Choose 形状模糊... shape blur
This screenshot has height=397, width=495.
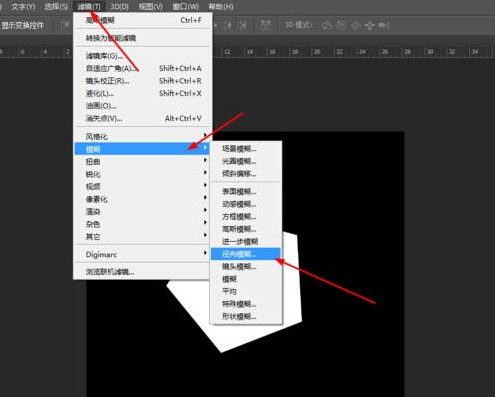click(x=246, y=316)
